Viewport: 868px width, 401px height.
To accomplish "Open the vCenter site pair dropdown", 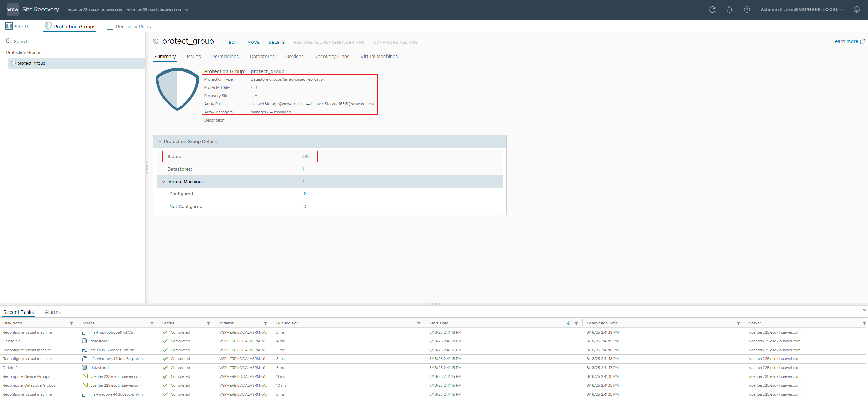I will (x=128, y=10).
